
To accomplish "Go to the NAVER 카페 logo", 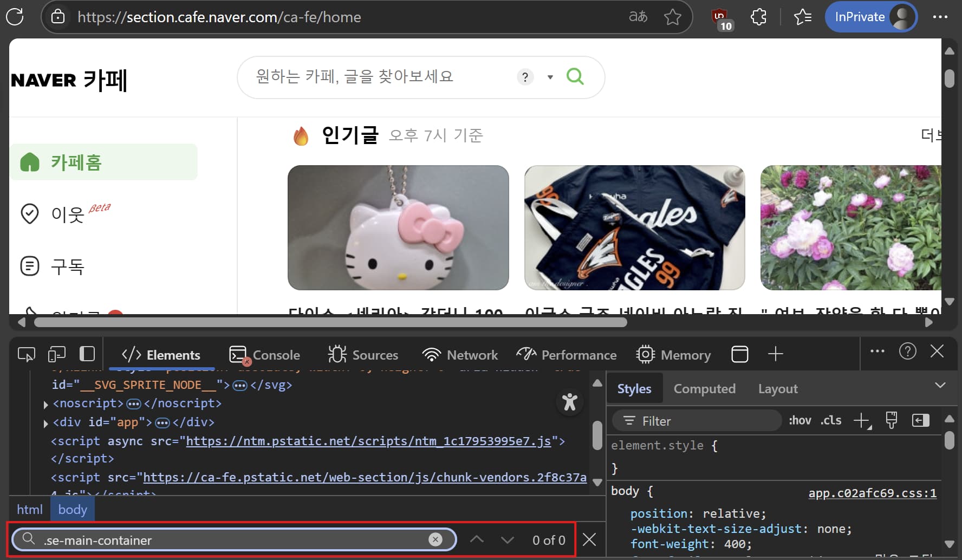I will coord(69,80).
